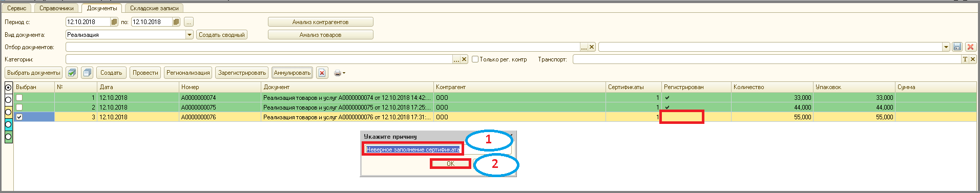The image size is (980, 193).
Task: Switch to the Документы tab
Action: tap(102, 8)
